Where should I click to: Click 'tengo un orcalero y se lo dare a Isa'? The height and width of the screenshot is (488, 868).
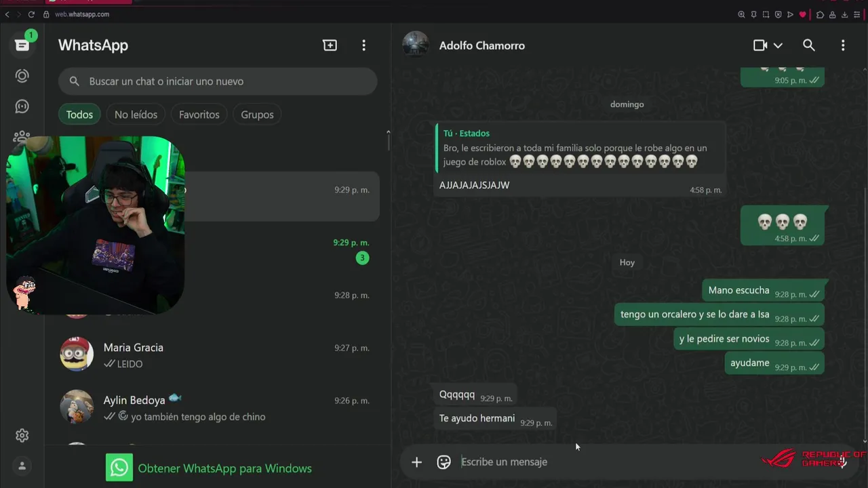(x=719, y=315)
